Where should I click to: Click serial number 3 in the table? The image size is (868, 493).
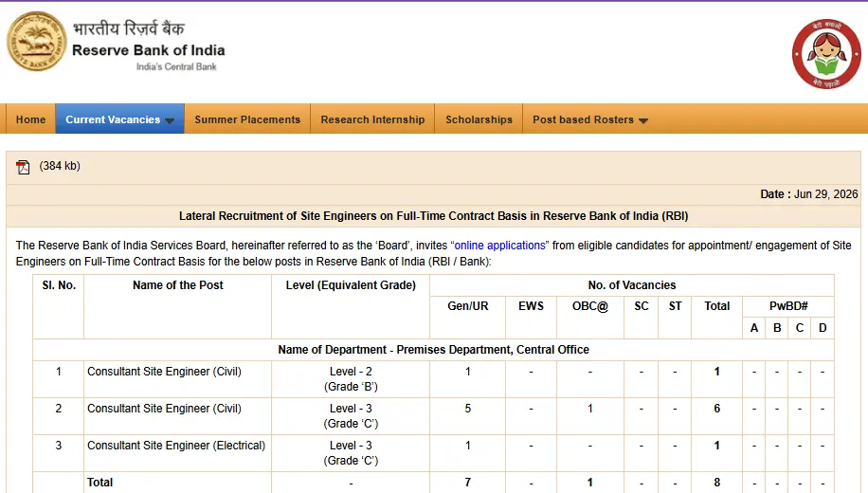[58, 446]
